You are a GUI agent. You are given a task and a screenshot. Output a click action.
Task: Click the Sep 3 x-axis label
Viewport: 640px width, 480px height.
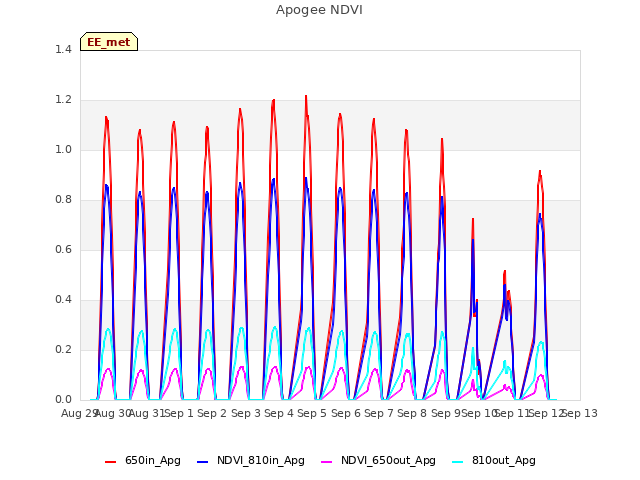(x=246, y=413)
